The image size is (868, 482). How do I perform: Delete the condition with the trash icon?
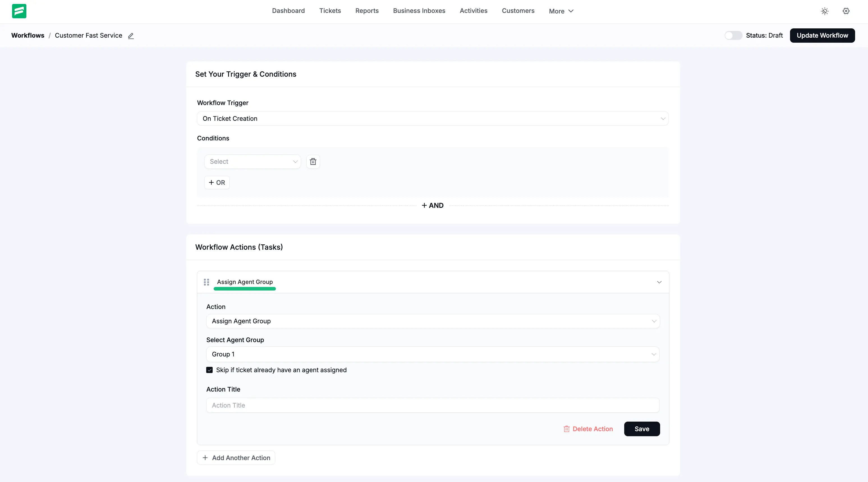(x=313, y=162)
